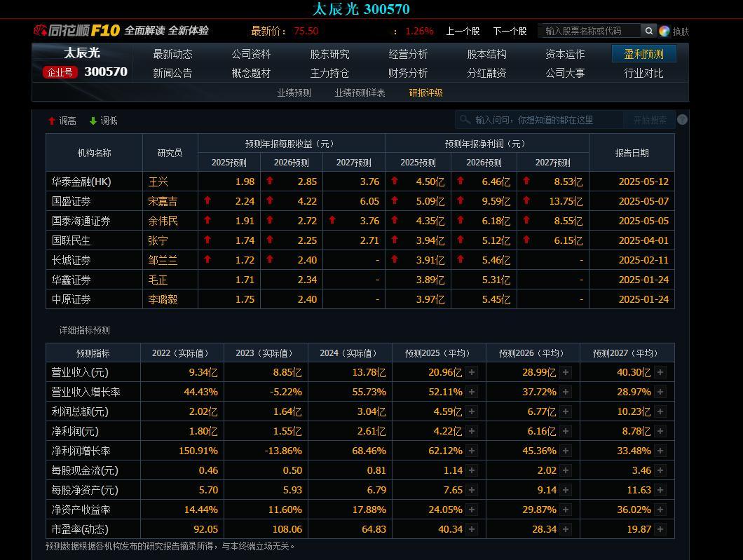The image size is (743, 560).
Task: Expand 利润总额 预测2025 plus icon
Action: point(472,411)
